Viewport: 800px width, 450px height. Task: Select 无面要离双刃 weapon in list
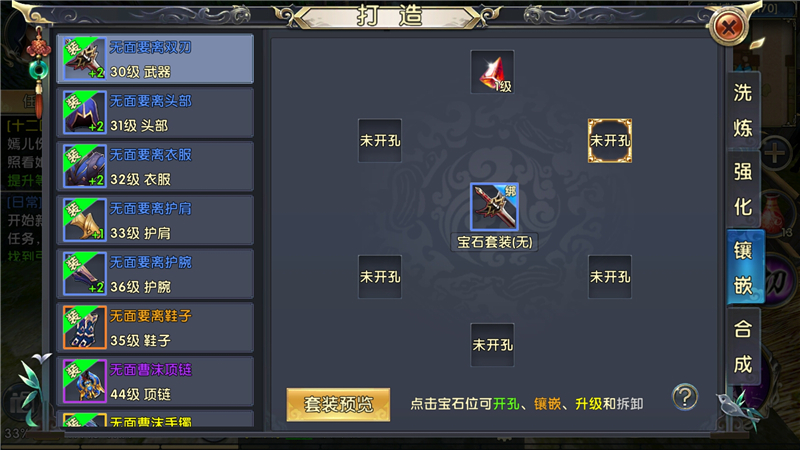tap(155, 59)
